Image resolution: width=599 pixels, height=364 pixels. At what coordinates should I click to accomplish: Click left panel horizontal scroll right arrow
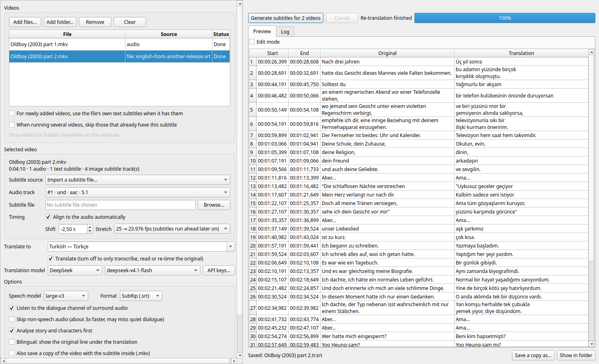pos(234,361)
